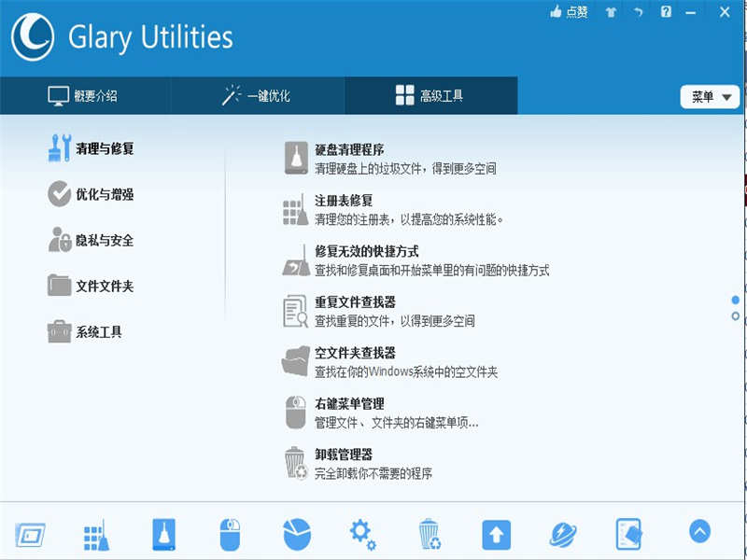Viewport: 747px width, 560px height.
Task: Click the Glary Utilities crescent logo
Action: coord(33,37)
